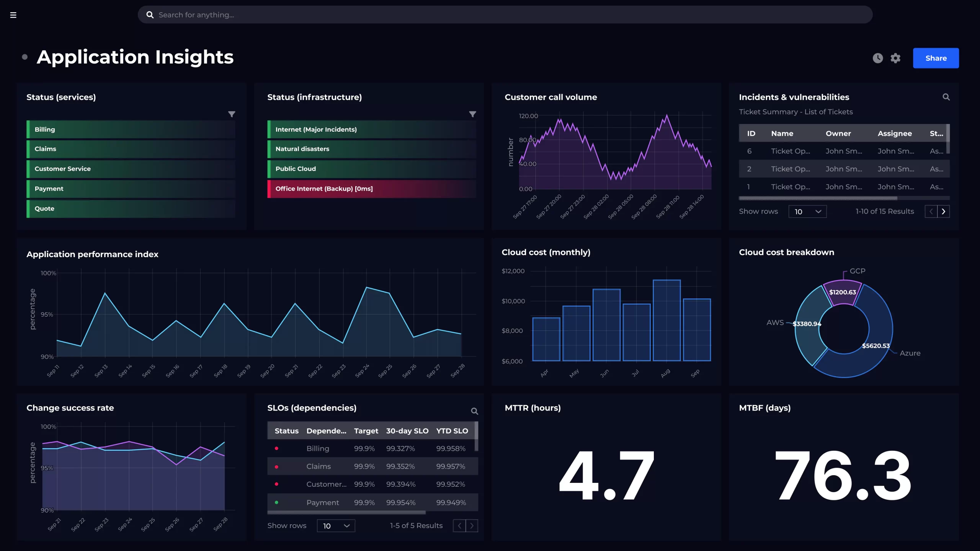
Task: Open the filter on Status (services) panel
Action: pyautogui.click(x=232, y=114)
